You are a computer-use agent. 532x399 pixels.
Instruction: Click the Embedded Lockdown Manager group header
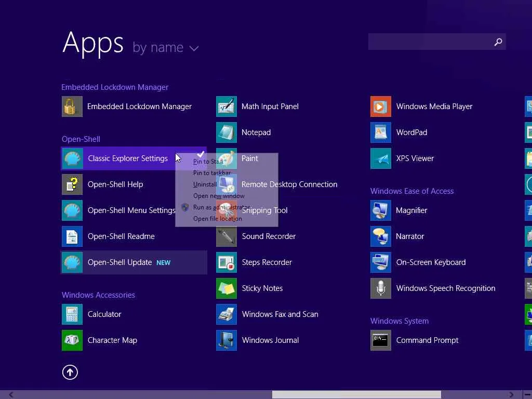tap(115, 87)
